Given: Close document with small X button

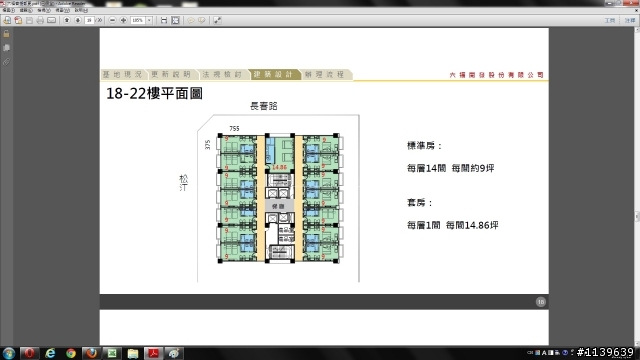Looking at the screenshot, I should [636, 10].
